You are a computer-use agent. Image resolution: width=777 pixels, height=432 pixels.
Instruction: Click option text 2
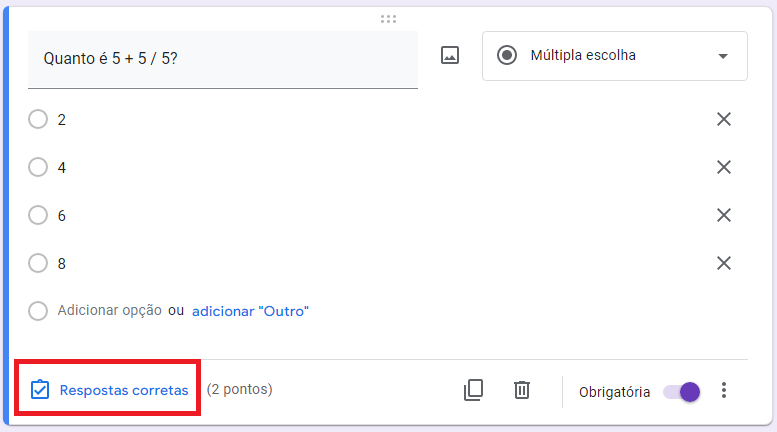[61, 120]
